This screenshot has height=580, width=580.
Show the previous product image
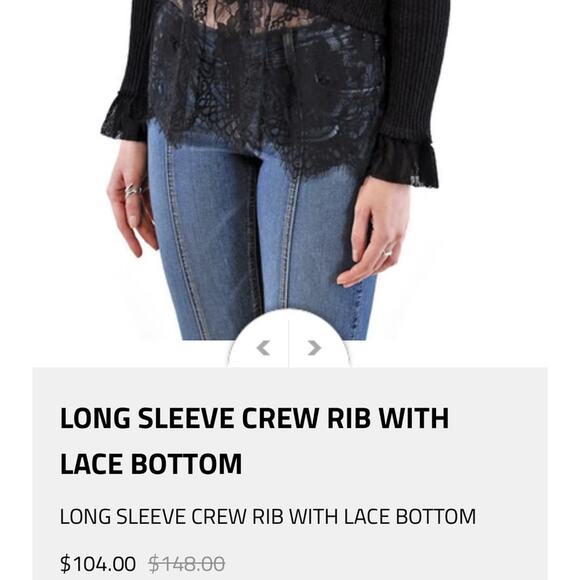[x=263, y=348]
